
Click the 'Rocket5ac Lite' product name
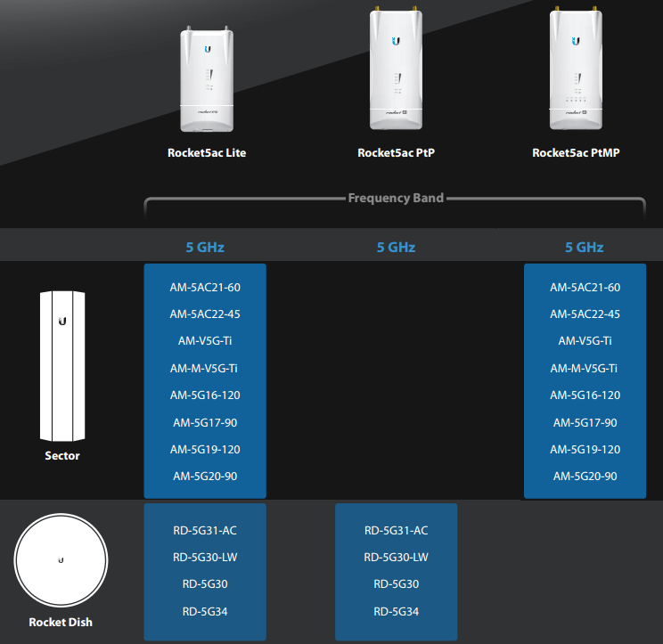[x=207, y=152]
